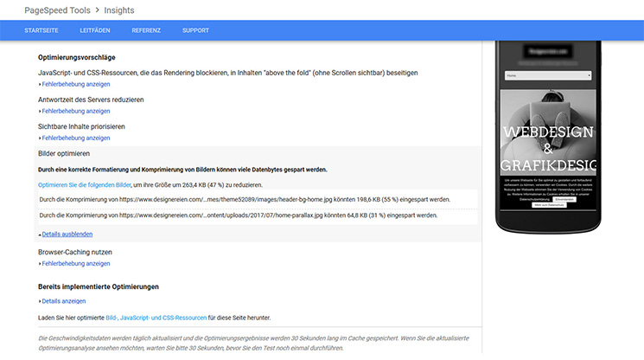The height and width of the screenshot is (360, 644).
Task: Click the WEBDESIGN & GRAFIKDESIGN phone preview image
Action: tap(548, 132)
